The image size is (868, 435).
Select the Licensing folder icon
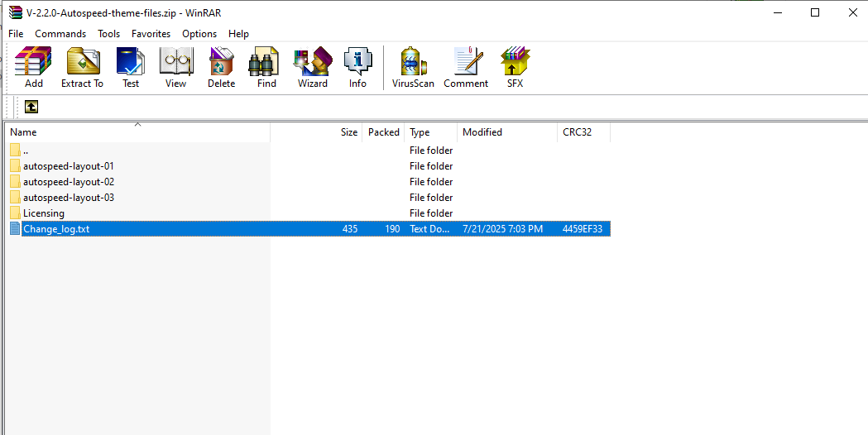pos(16,213)
